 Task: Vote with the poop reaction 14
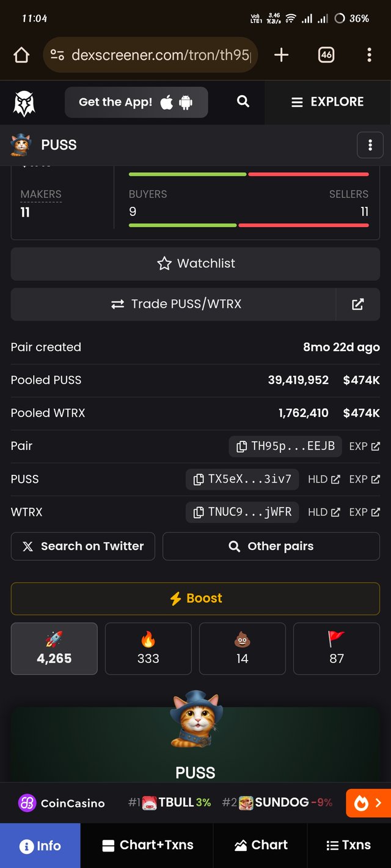click(243, 648)
